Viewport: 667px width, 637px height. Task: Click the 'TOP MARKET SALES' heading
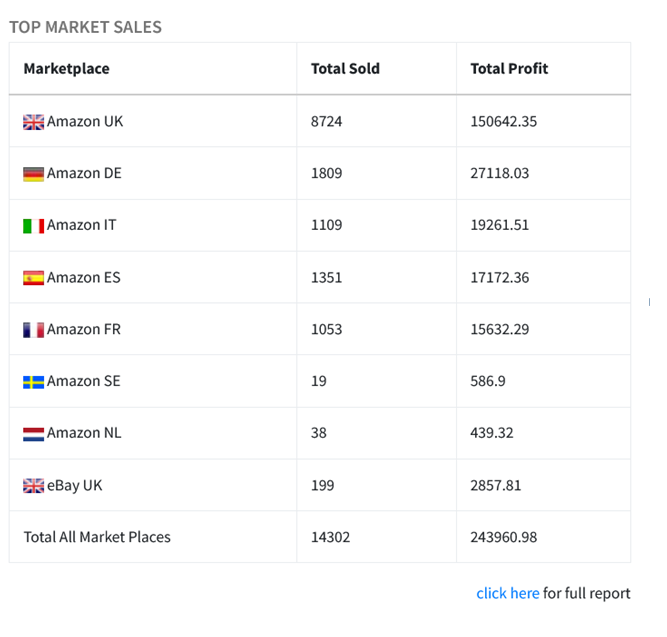(x=86, y=27)
